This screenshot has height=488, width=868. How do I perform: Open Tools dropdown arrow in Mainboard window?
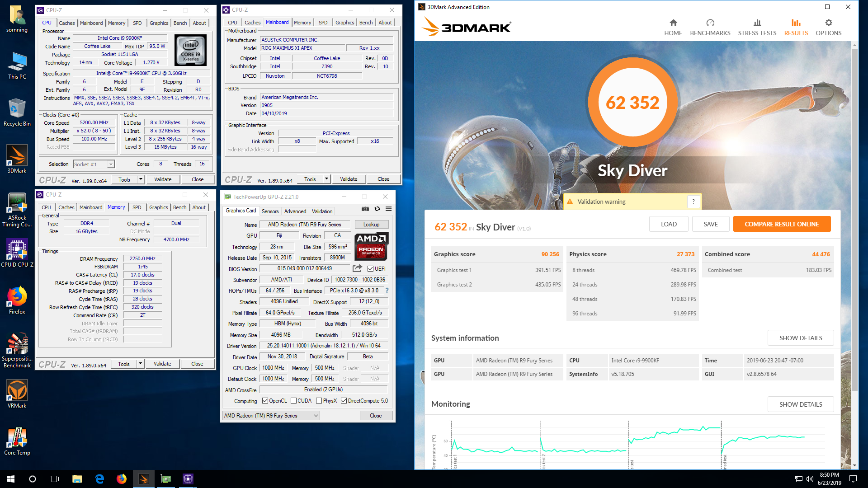coord(326,179)
